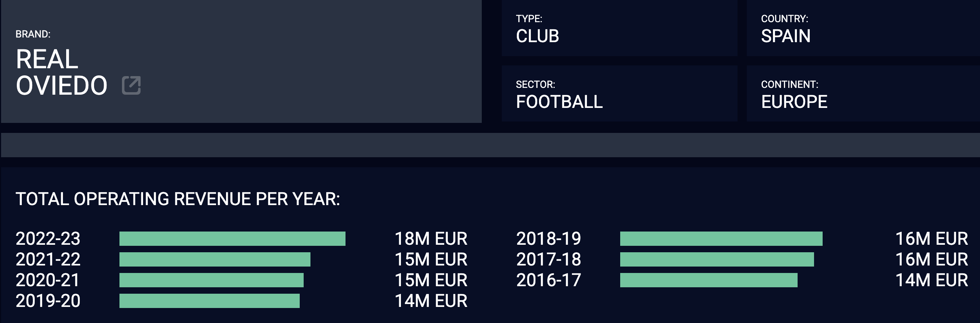This screenshot has height=323, width=980.
Task: Select the TYPE: CLUB info card
Action: [x=619, y=28]
